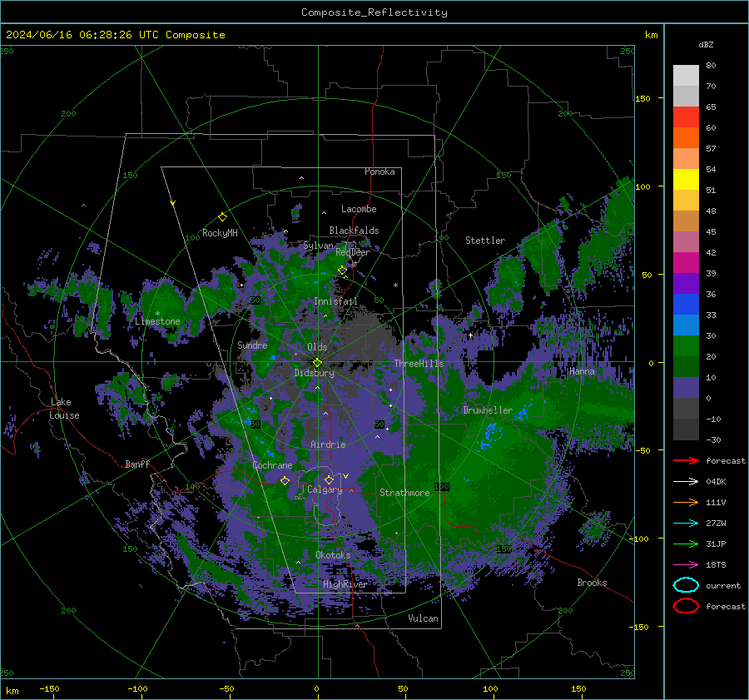Click the red forecast ellipse icon

tap(686, 606)
